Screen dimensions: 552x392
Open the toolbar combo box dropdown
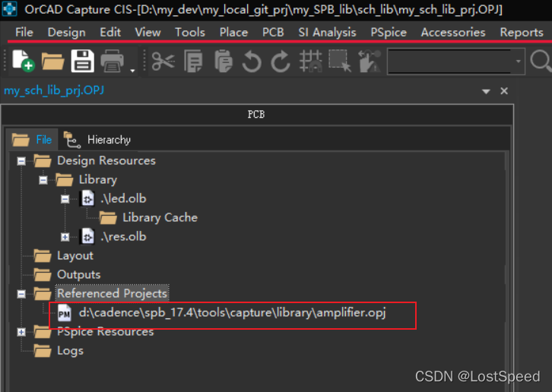(519, 62)
